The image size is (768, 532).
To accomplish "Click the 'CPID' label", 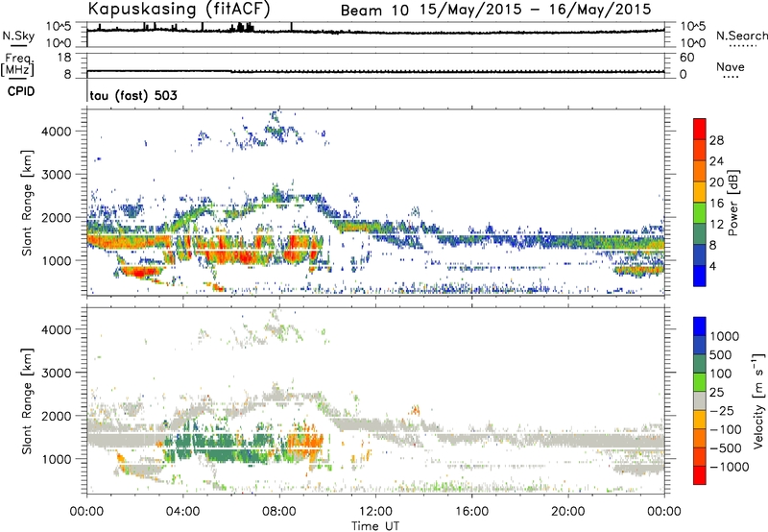I will [21, 91].
